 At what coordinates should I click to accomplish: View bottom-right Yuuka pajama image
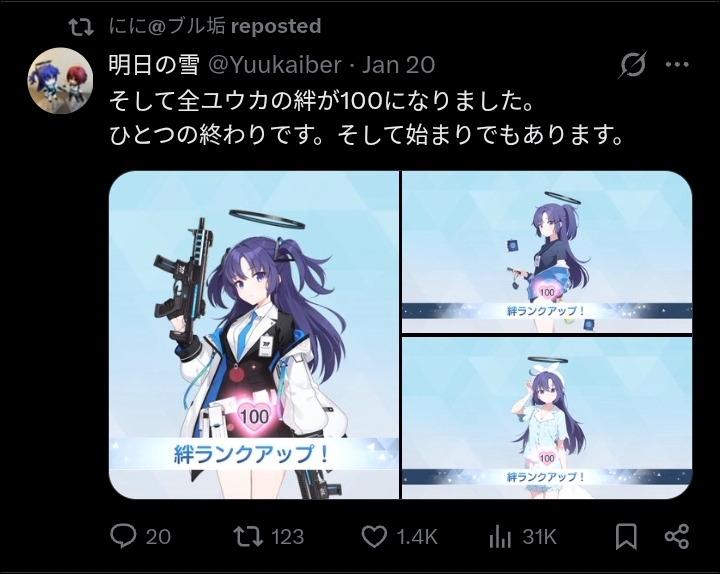547,418
